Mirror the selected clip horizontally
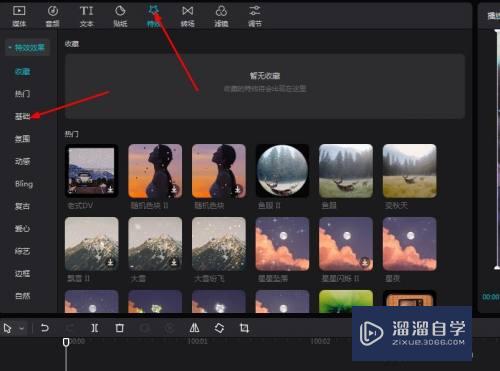The width and height of the screenshot is (500, 371). point(194,328)
